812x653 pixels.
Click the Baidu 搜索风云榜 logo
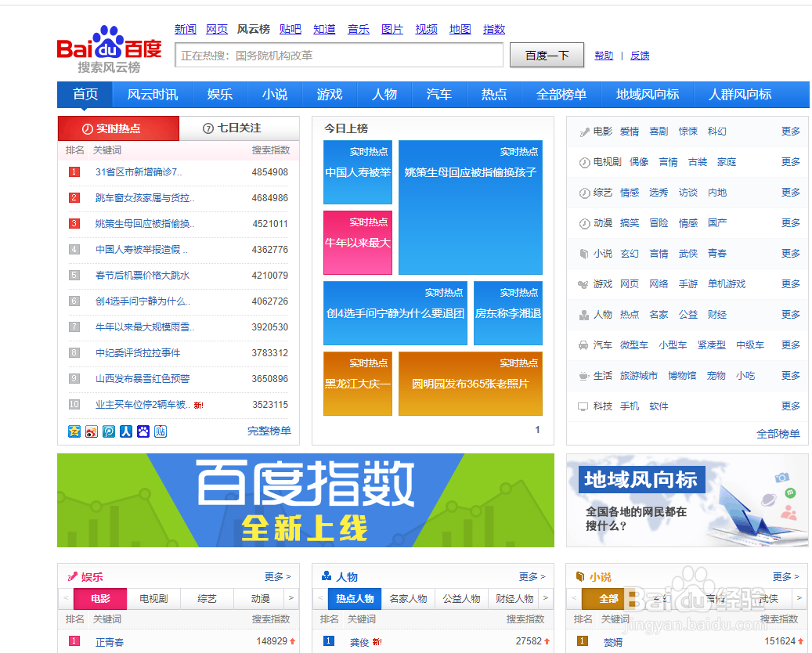(x=110, y=49)
